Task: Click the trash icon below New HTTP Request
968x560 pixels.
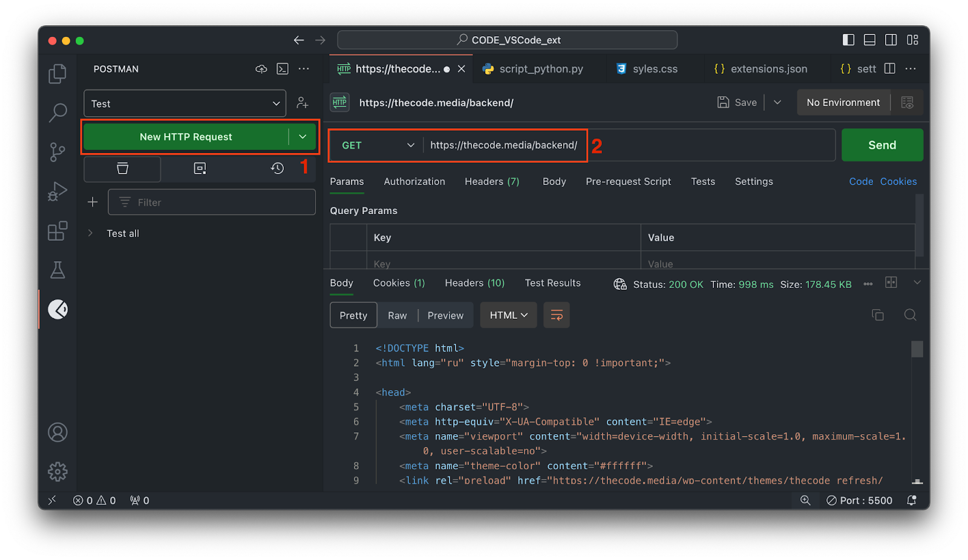Action: (122, 169)
